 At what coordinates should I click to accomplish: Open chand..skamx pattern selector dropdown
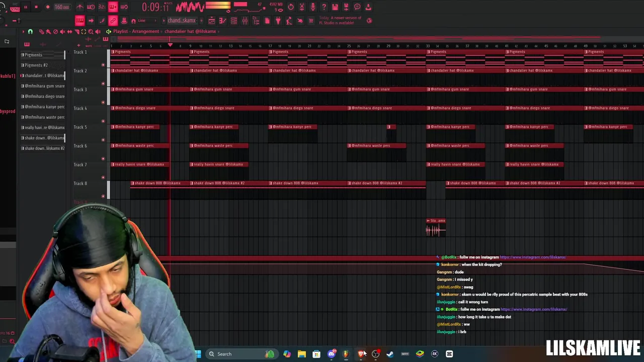coord(182,21)
